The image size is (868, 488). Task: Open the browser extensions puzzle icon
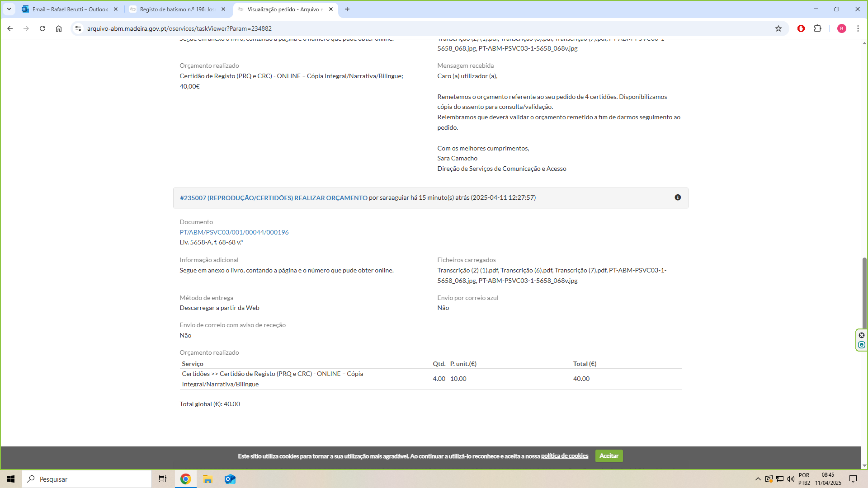click(817, 28)
